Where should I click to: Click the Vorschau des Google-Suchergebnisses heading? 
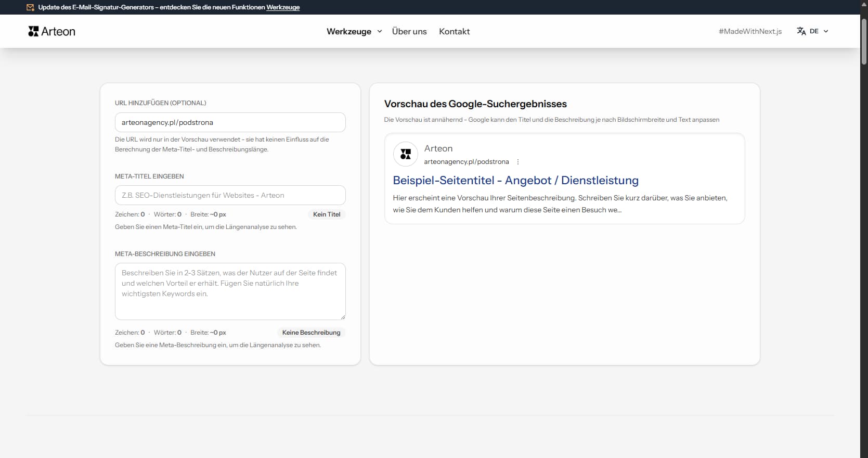click(475, 104)
